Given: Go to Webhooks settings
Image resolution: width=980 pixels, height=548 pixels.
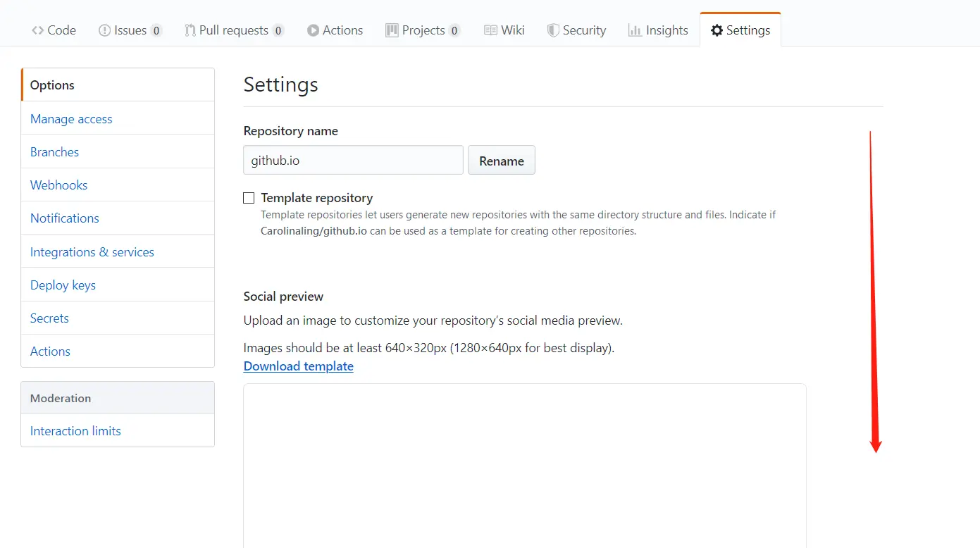Looking at the screenshot, I should click(118, 185).
